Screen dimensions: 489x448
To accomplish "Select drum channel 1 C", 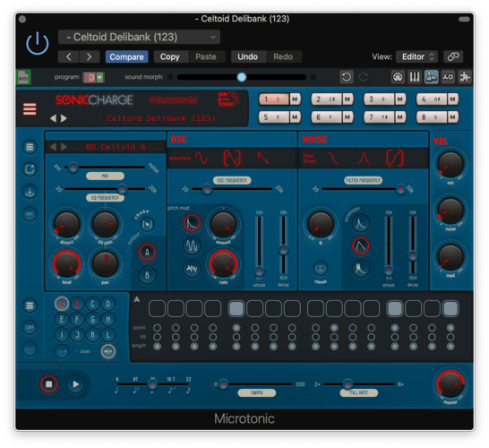I will [x=274, y=99].
